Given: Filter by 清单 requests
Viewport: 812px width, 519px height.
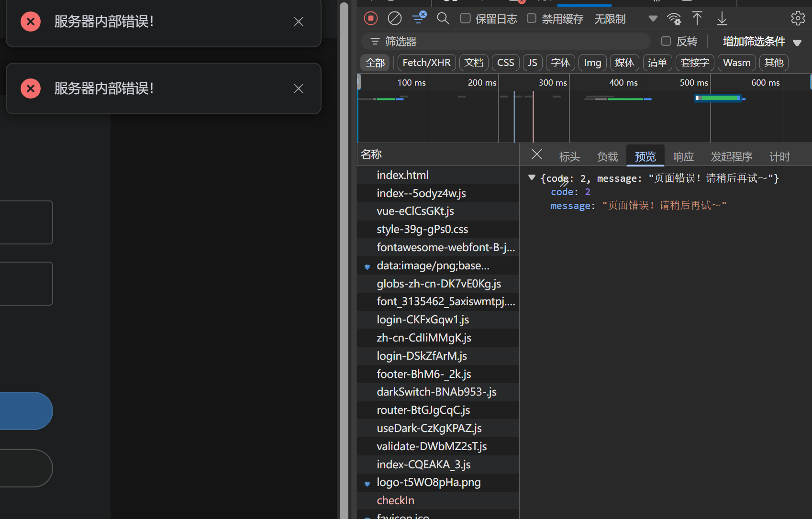Looking at the screenshot, I should click(x=657, y=63).
